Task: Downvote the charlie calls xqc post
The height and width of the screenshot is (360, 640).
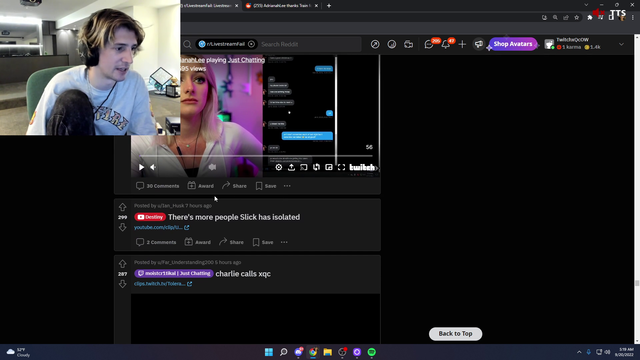Action: (x=122, y=284)
